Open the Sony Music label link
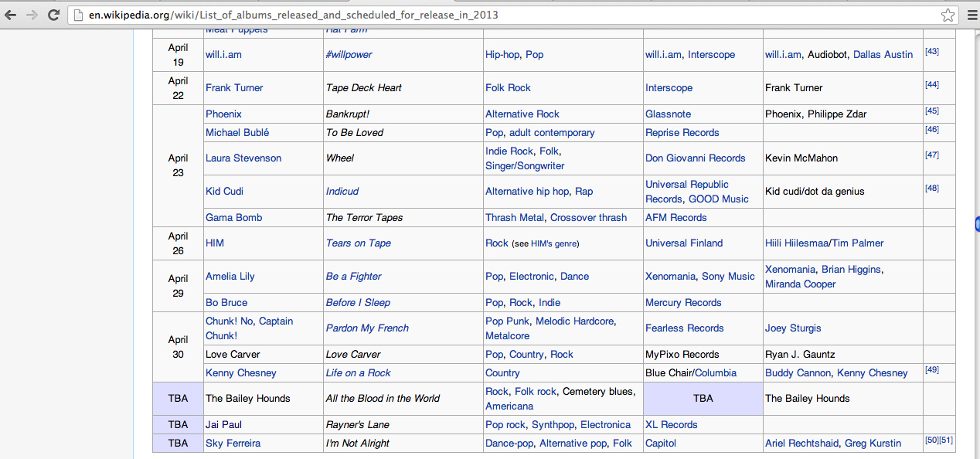980x459 pixels. pyautogui.click(x=729, y=277)
